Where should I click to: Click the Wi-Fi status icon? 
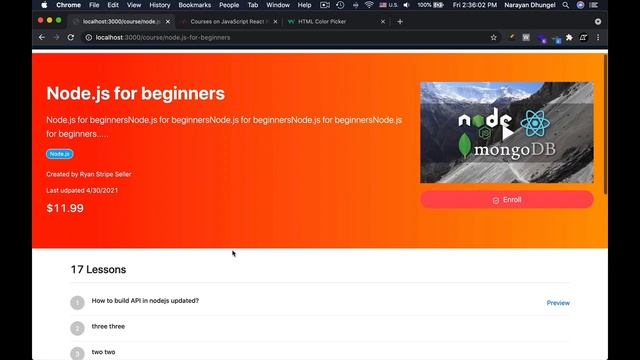(x=369, y=5)
